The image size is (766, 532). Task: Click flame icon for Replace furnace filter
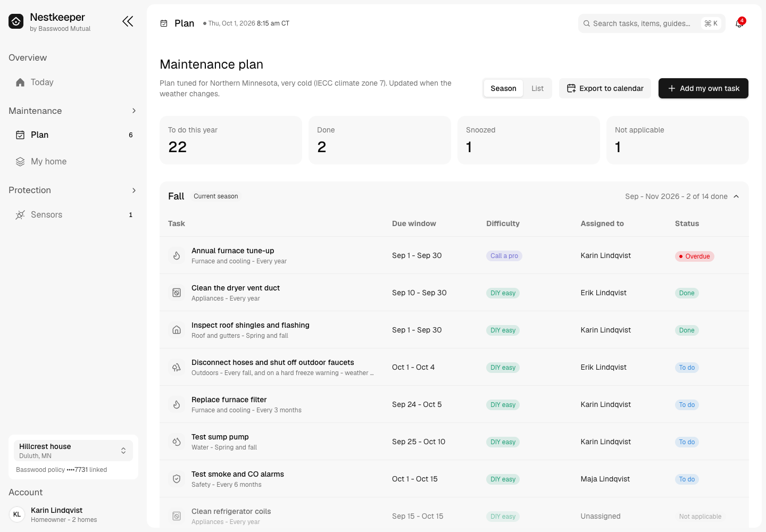click(177, 404)
